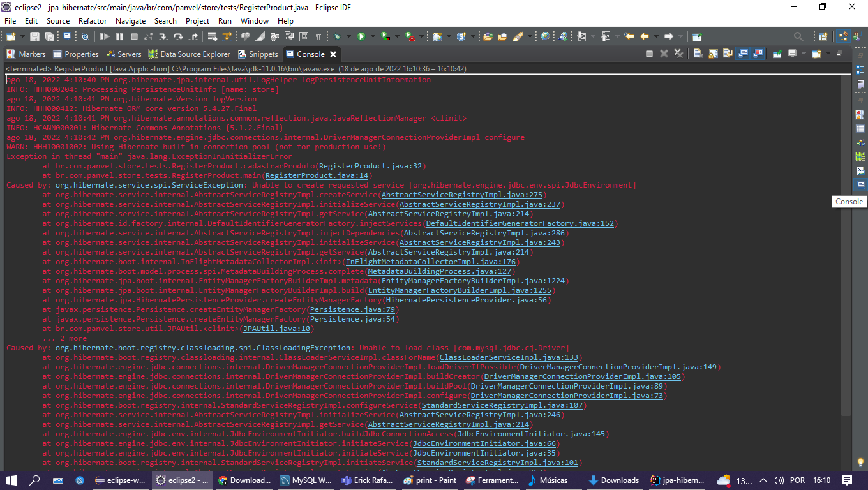Open the Outline view from right sidebar
The height and width of the screenshot is (490, 868).
click(860, 70)
